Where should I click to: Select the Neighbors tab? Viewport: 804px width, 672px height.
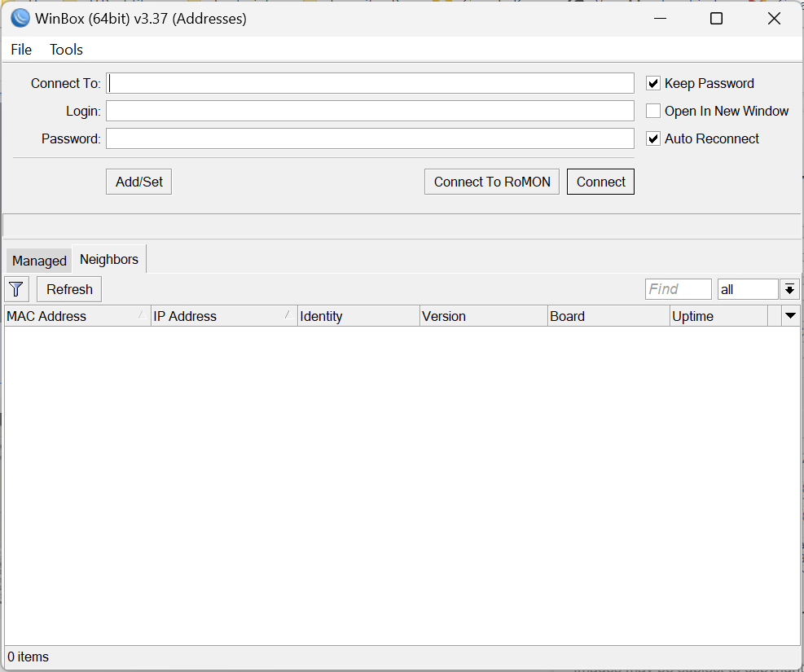click(x=109, y=259)
